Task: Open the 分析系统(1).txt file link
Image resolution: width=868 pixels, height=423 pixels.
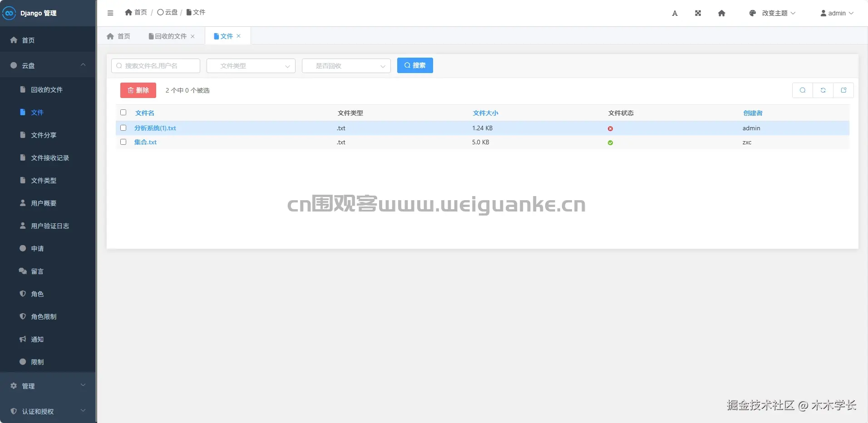Action: click(x=155, y=128)
